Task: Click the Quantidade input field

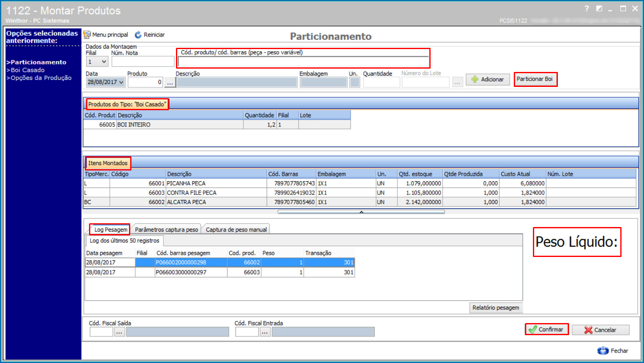Action: [381, 82]
